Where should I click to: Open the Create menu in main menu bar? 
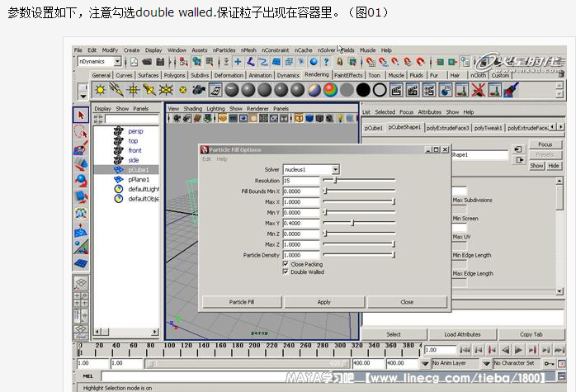click(x=131, y=50)
